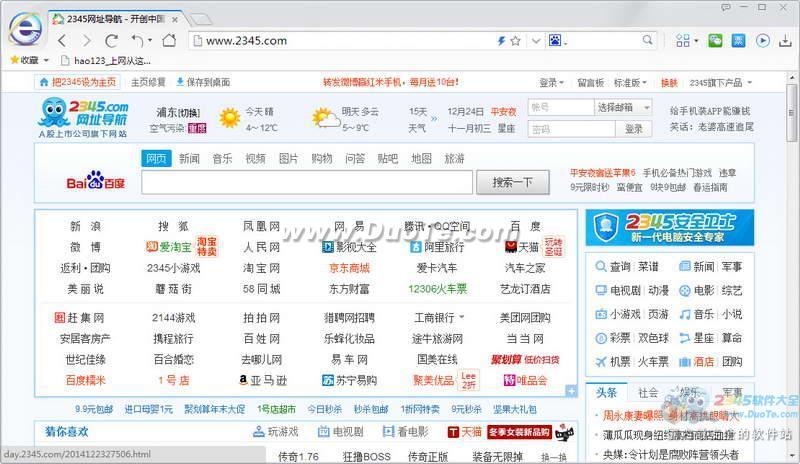Click the download arrow icon at far right
Viewport: 800px width, 464px height.
785,41
